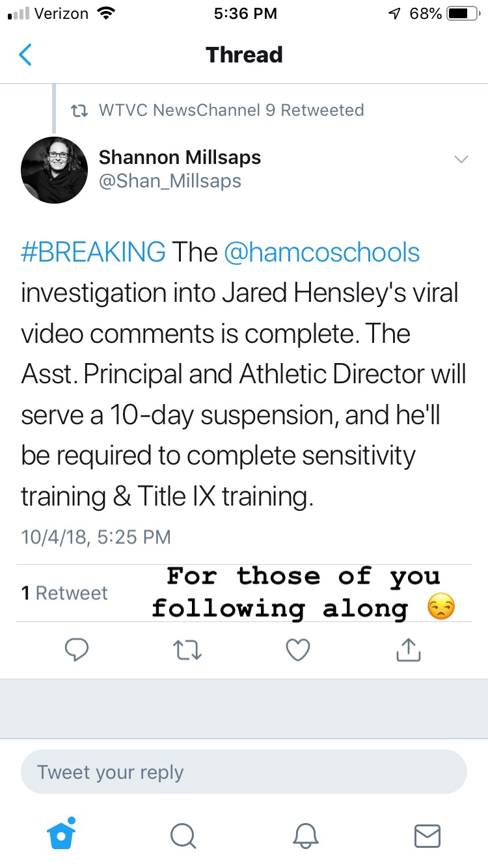Tap the reply speech bubble icon

pos(78,650)
